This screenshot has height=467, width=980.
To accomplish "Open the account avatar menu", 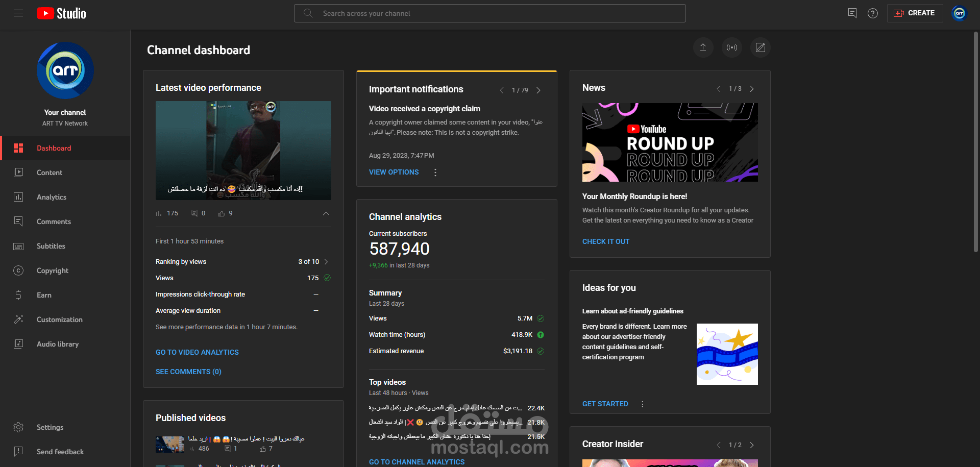I will (959, 13).
